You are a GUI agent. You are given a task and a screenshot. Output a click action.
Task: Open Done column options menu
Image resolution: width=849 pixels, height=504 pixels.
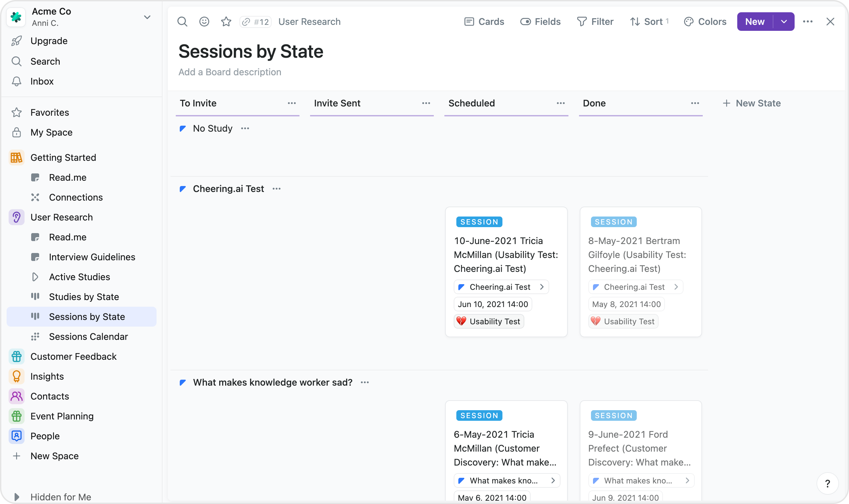click(695, 103)
